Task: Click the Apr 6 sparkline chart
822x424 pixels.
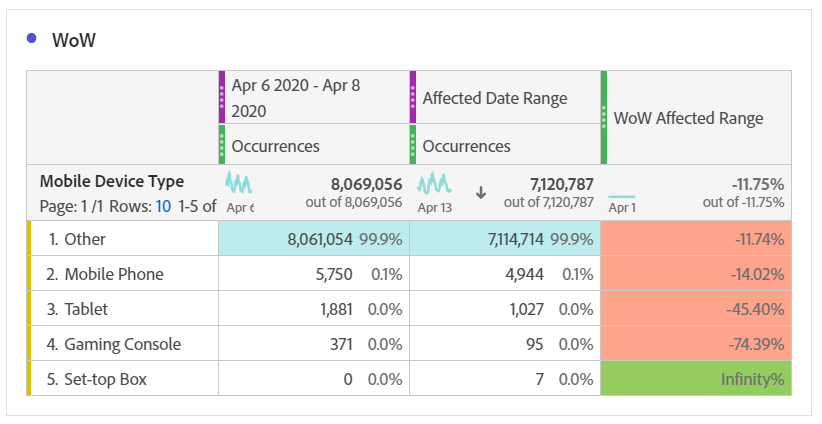Action: [x=239, y=183]
